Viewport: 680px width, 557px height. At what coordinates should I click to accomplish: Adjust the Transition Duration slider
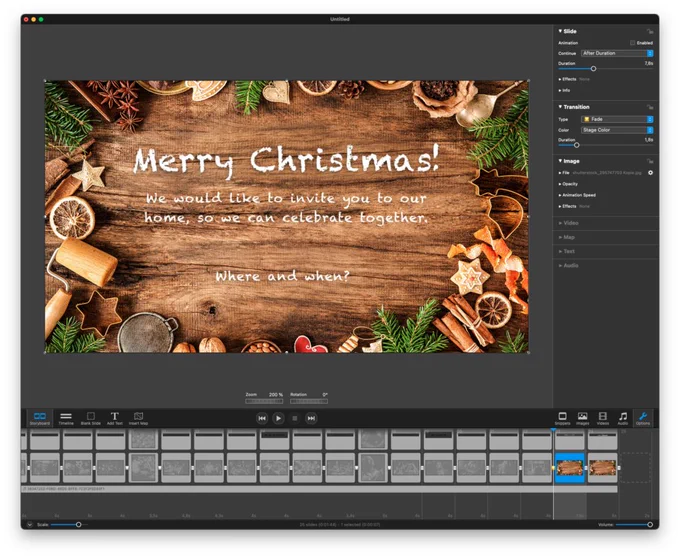tap(577, 145)
